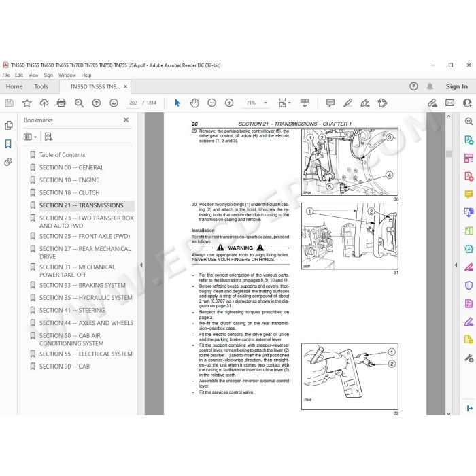
Task: Send the file by email envelope icon
Action: [x=450, y=103]
